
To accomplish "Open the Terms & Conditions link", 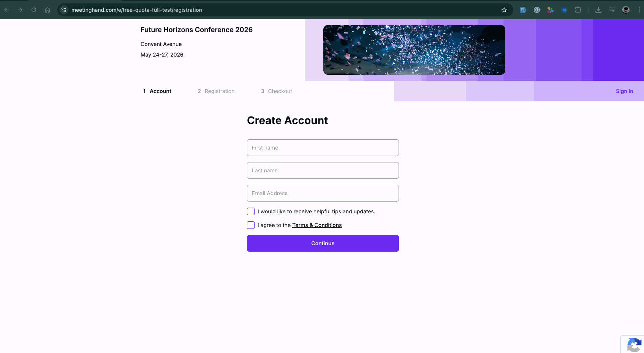I will pyautogui.click(x=317, y=225).
